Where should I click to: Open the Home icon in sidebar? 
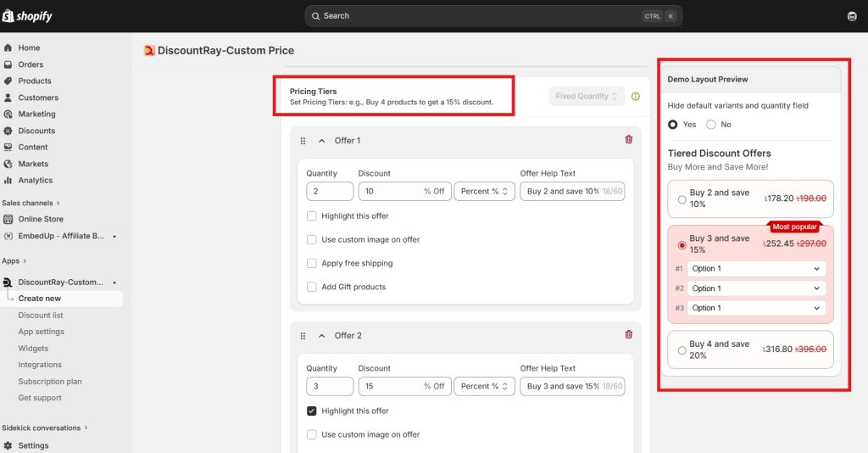8,48
